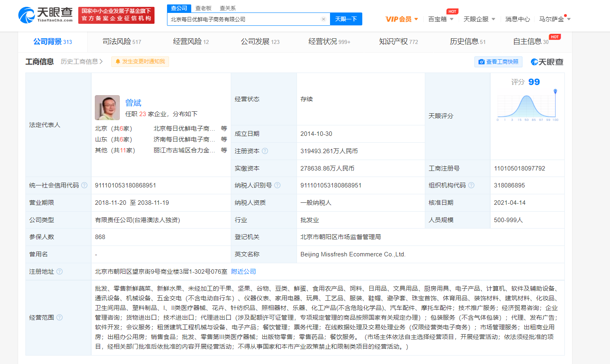Switch to 查老板 search tab
Screen dimensions: 610x364
click(x=203, y=8)
